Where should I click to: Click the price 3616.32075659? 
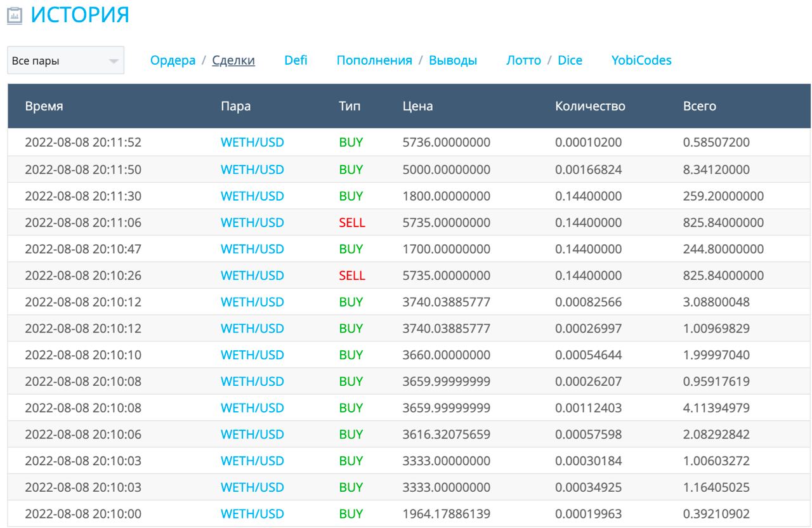(447, 434)
